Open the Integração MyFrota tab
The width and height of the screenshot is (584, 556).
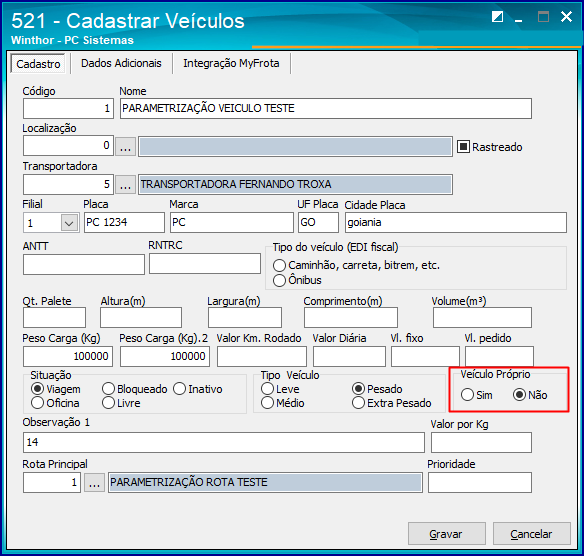[x=231, y=63]
